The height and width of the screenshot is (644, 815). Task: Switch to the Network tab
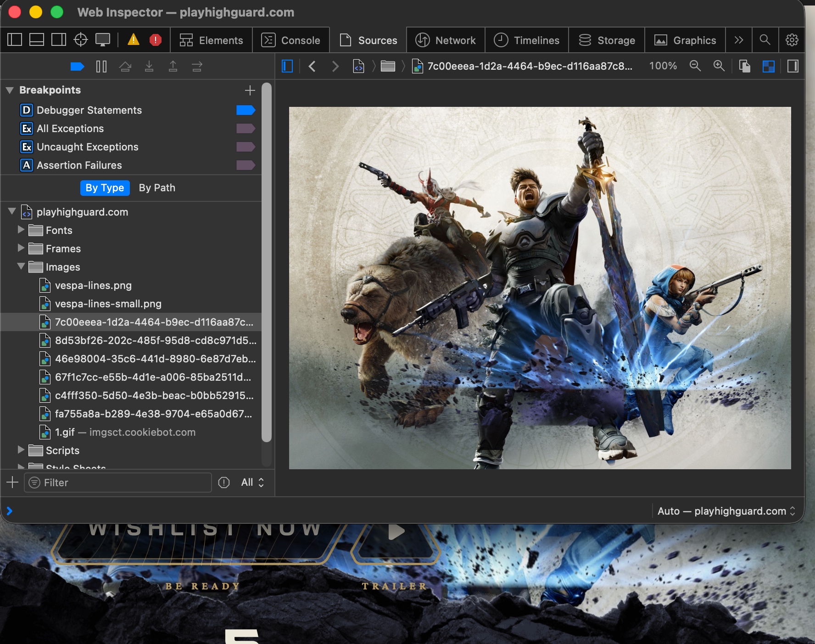coord(446,40)
